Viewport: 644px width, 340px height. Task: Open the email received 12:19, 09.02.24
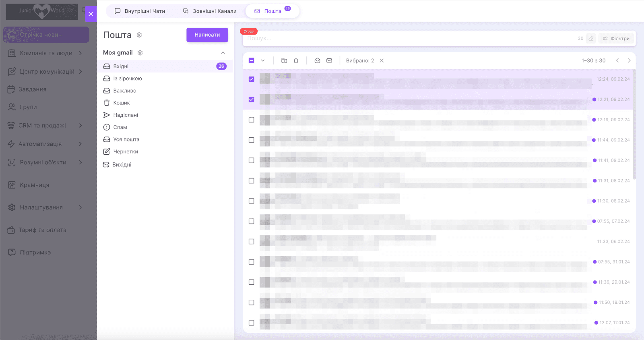[x=439, y=120]
